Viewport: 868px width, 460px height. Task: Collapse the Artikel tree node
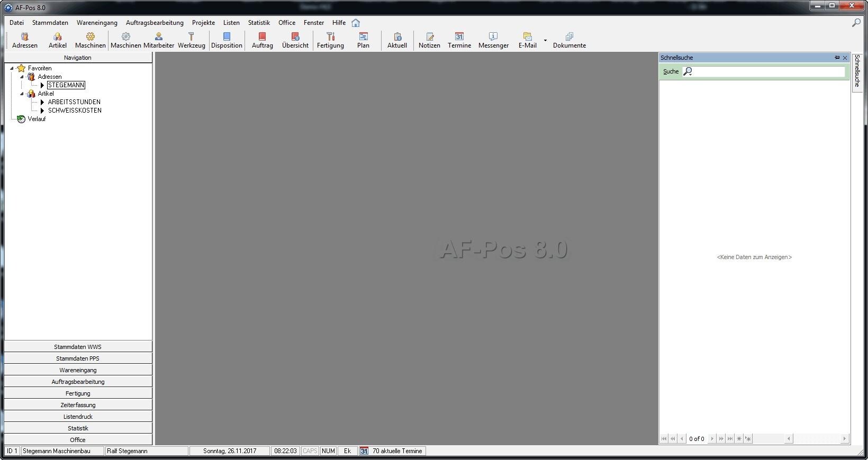22,94
